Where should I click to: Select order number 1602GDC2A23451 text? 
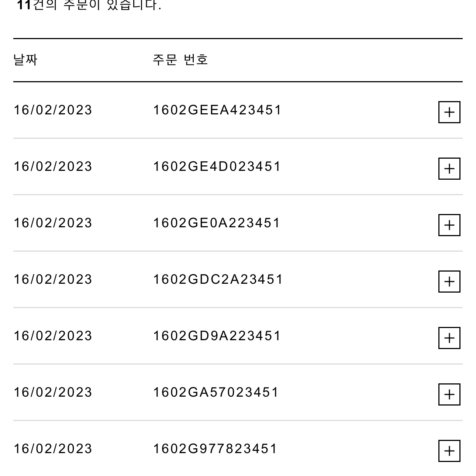pos(218,279)
